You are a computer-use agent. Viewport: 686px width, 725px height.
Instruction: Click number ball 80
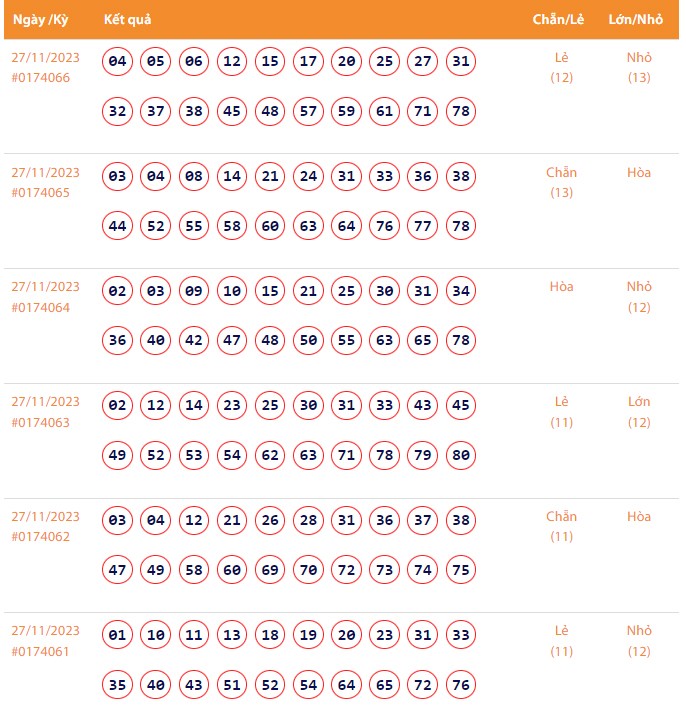[461, 456]
